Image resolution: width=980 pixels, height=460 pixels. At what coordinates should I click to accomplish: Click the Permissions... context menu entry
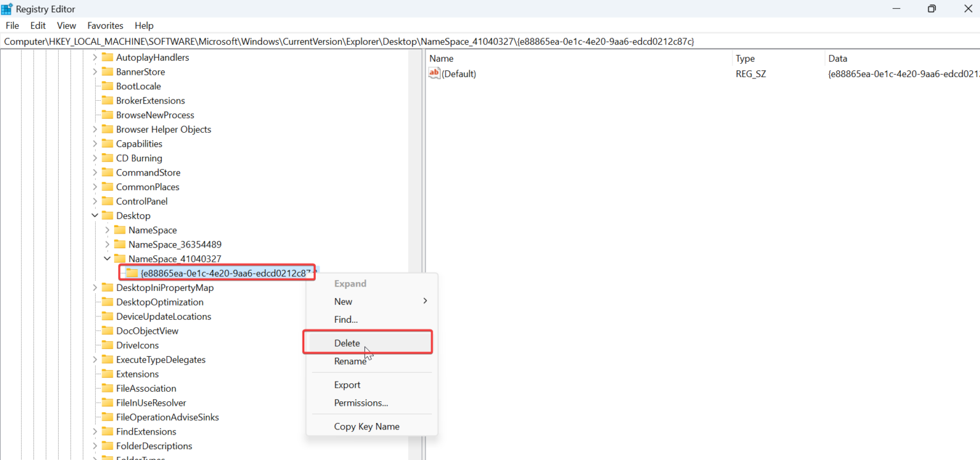360,403
